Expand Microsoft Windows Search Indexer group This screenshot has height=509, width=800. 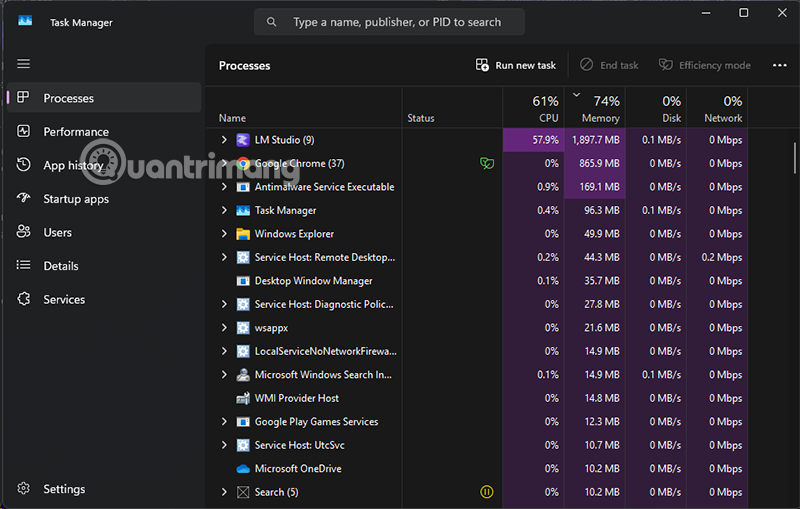[224, 374]
